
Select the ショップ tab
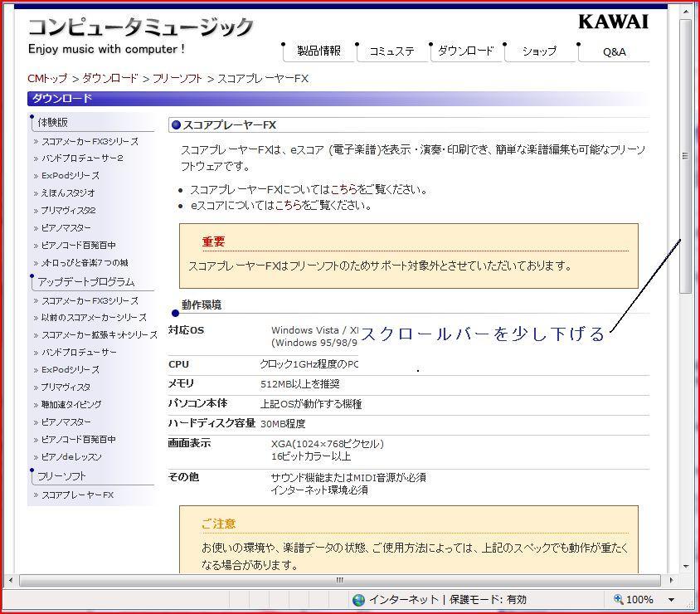coord(539,51)
